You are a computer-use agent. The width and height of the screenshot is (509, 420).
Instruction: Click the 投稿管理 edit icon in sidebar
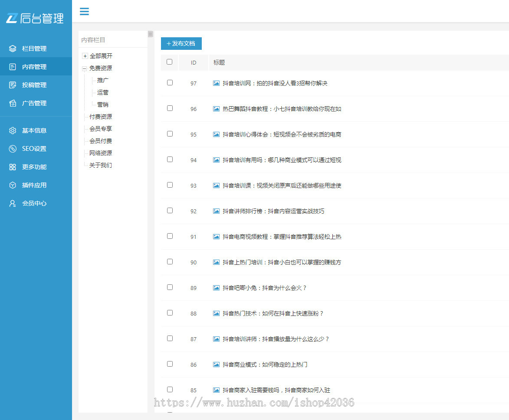[13, 85]
